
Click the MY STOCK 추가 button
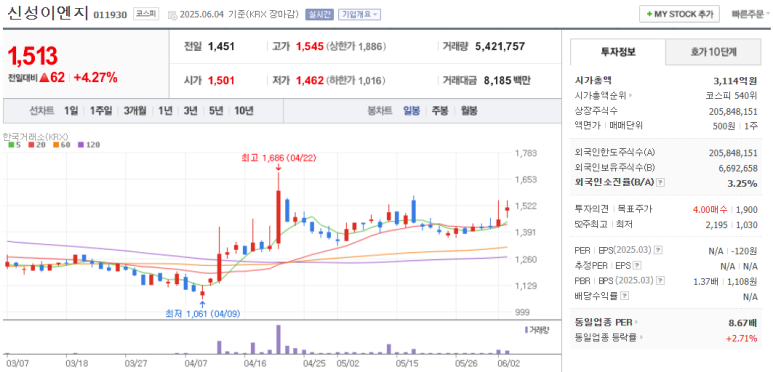pos(679,14)
